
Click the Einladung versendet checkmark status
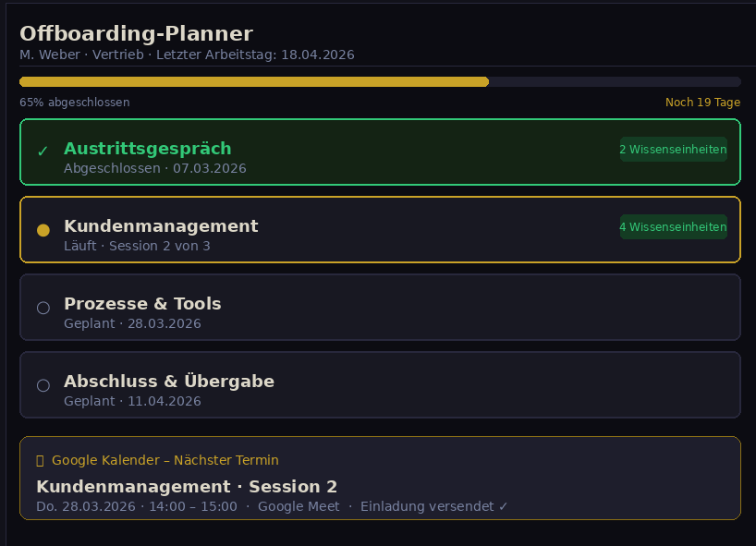click(x=433, y=506)
